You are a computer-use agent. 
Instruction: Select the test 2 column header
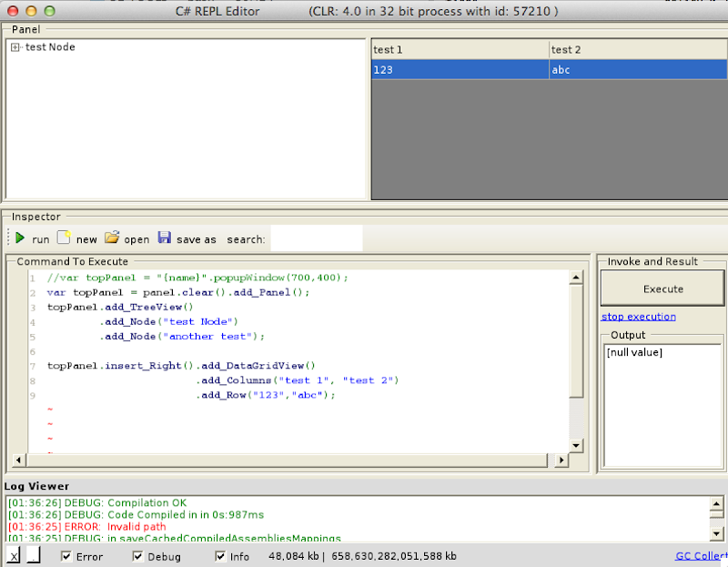point(637,50)
